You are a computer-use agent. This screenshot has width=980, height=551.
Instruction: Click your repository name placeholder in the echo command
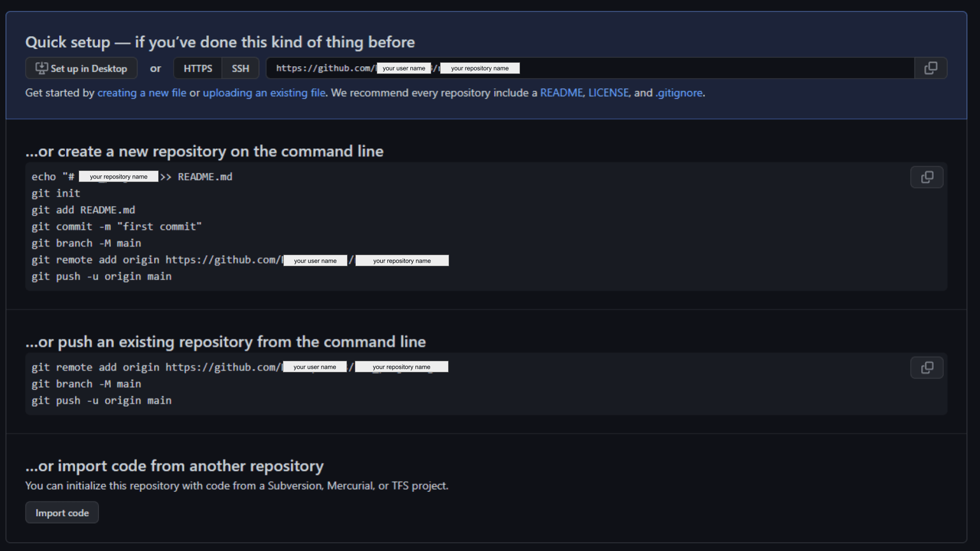pyautogui.click(x=118, y=176)
